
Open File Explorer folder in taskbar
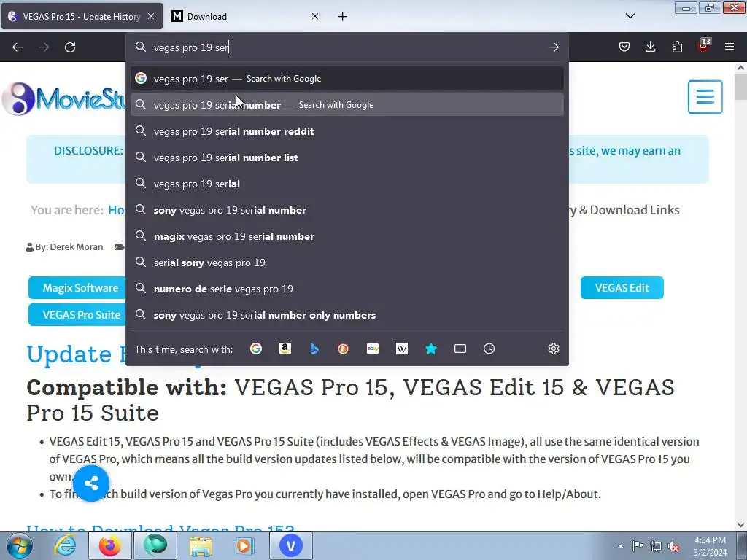pos(201,545)
